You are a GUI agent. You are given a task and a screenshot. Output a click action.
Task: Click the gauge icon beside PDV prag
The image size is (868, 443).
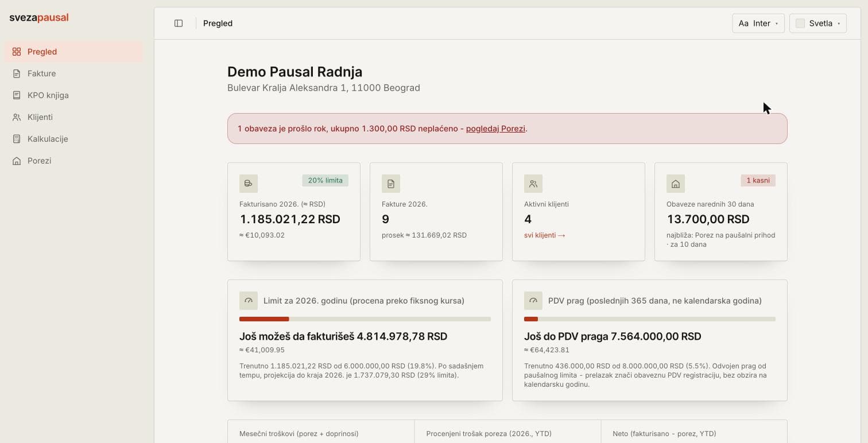click(x=533, y=301)
